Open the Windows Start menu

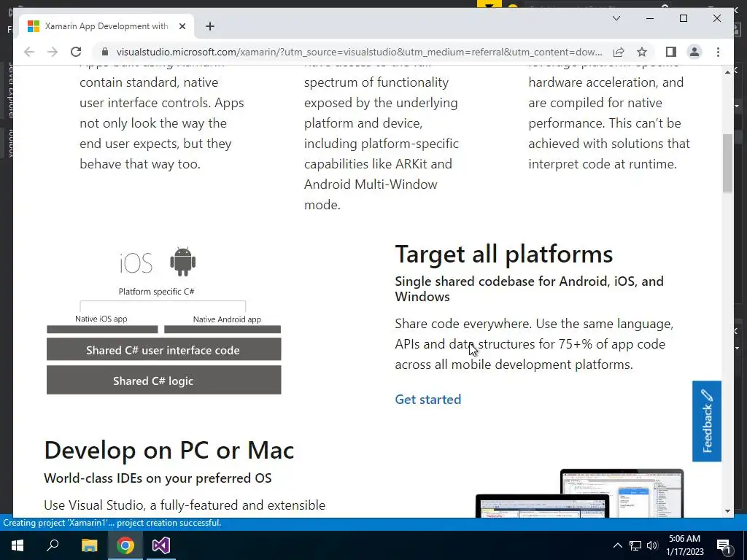(x=18, y=545)
